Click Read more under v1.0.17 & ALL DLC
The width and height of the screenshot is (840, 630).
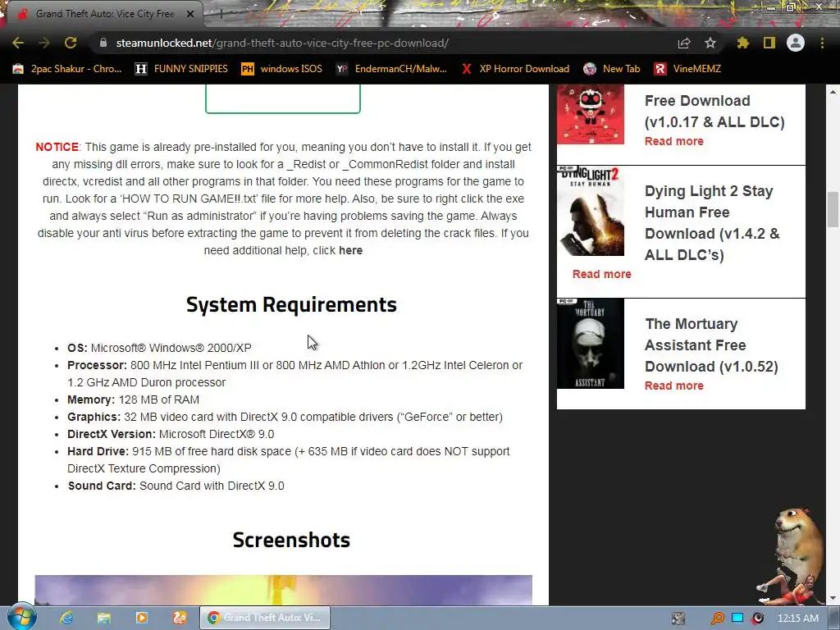674,141
